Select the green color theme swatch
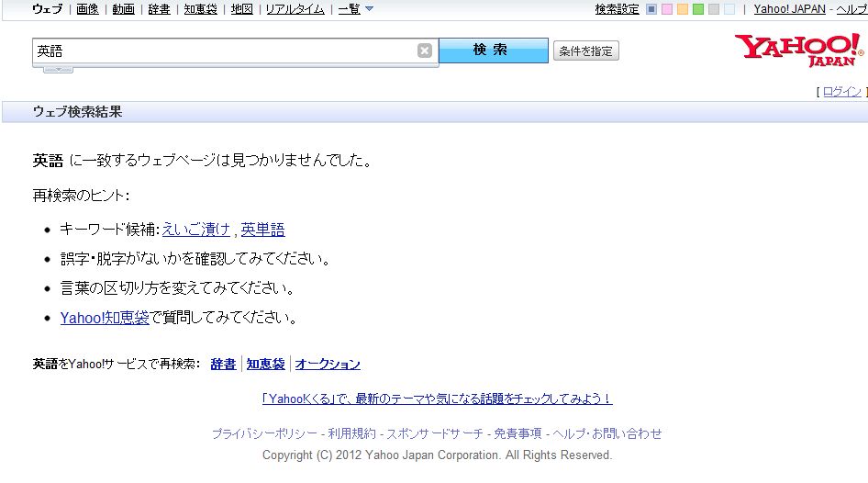Image resolution: width=868 pixels, height=483 pixels. [x=698, y=9]
